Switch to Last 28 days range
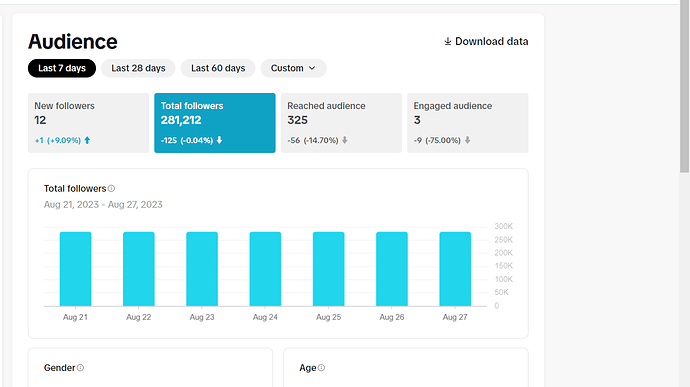The width and height of the screenshot is (690, 387). [138, 68]
